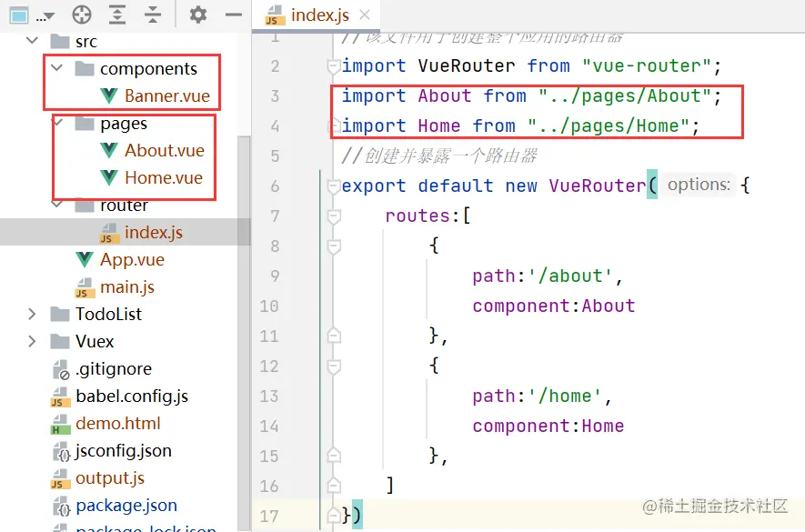Click fold end marker on line 11
Viewport: 805px width, 532px height.
tap(334, 336)
